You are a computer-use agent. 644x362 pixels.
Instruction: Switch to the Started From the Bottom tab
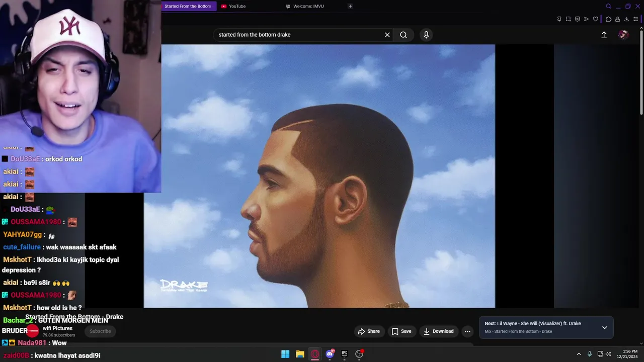189,6
